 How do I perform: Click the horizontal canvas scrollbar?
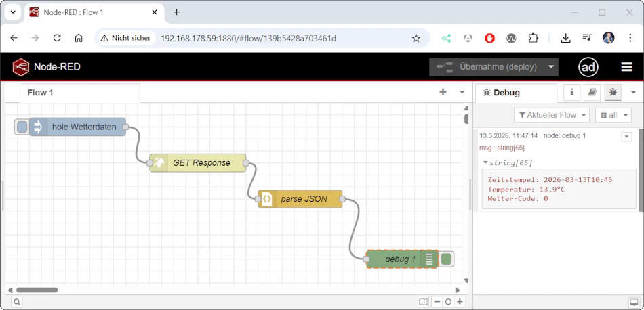(37, 290)
